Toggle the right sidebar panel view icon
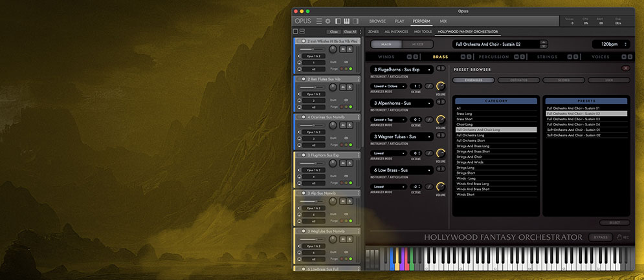 pyautogui.click(x=355, y=21)
